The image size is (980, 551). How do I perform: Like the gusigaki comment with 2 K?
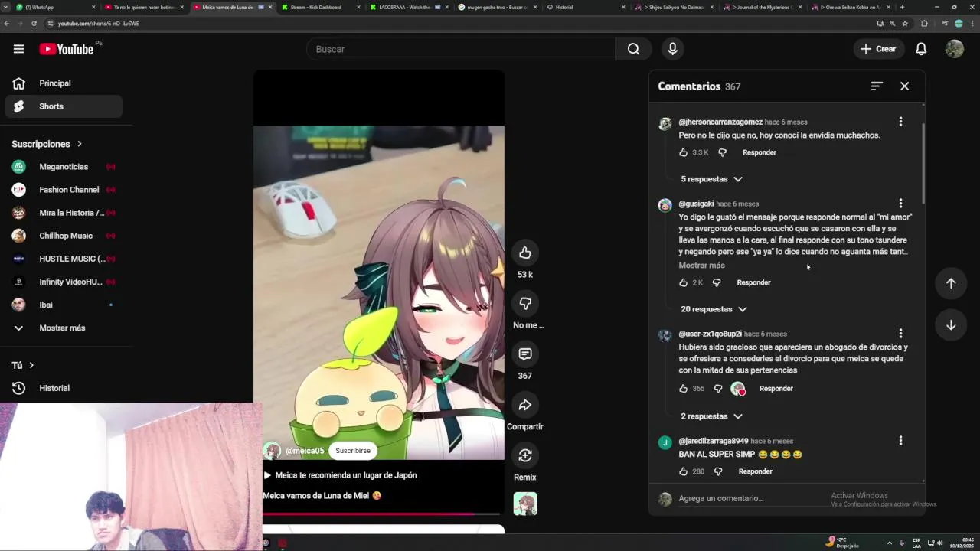[684, 283]
